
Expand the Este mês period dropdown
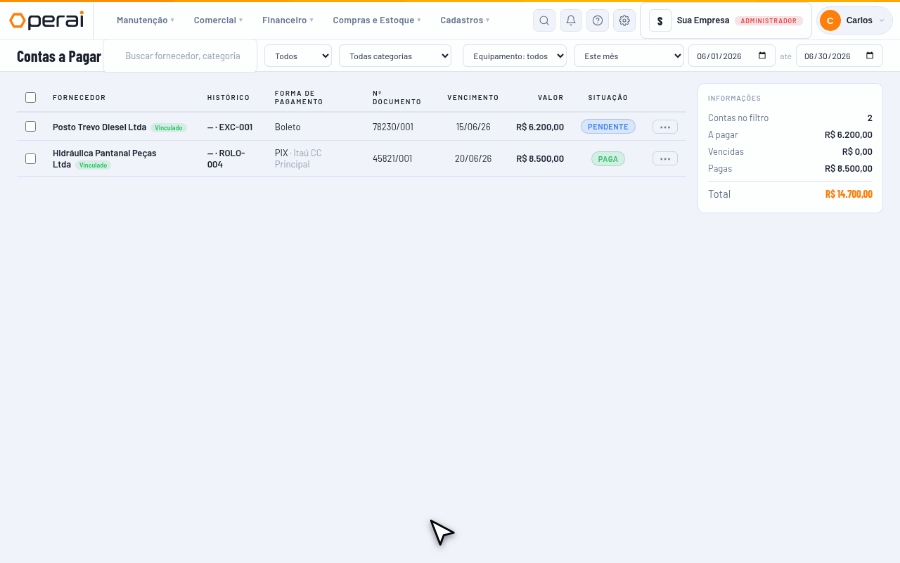(629, 56)
